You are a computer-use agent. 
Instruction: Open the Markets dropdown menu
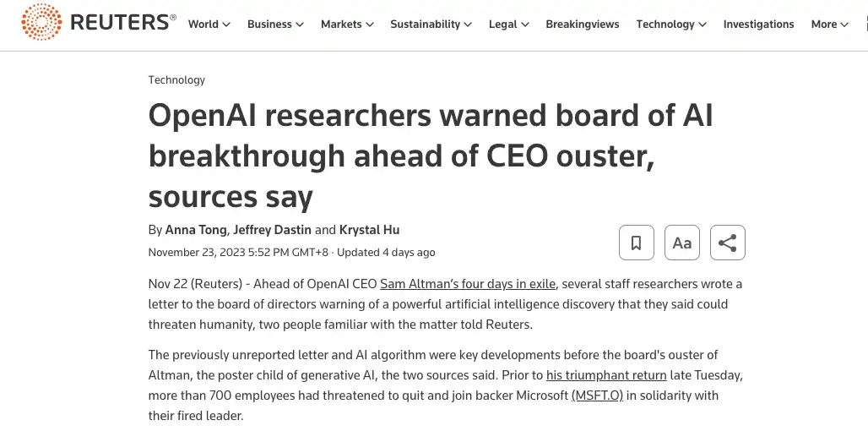pos(347,25)
